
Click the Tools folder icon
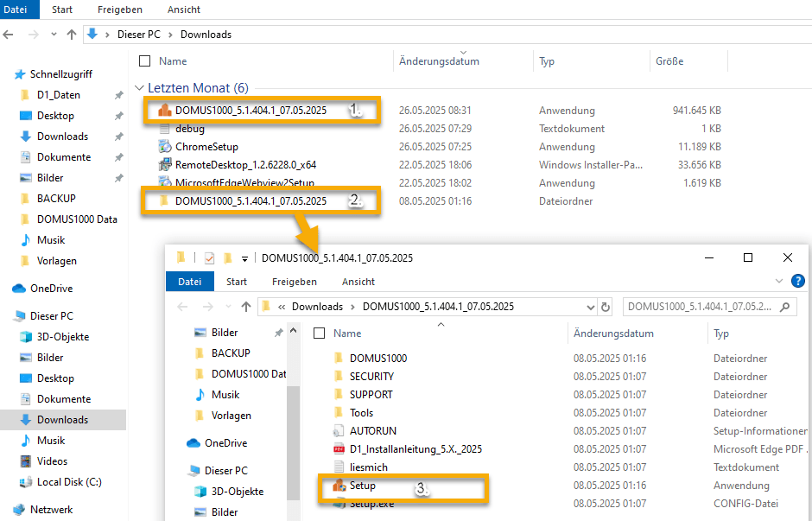339,413
